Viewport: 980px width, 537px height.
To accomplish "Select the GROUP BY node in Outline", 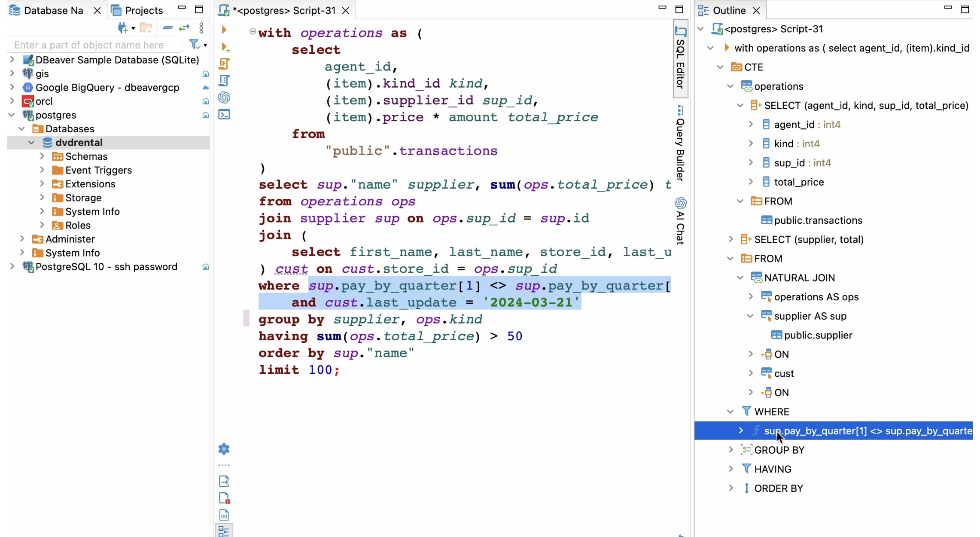I will click(x=779, y=450).
